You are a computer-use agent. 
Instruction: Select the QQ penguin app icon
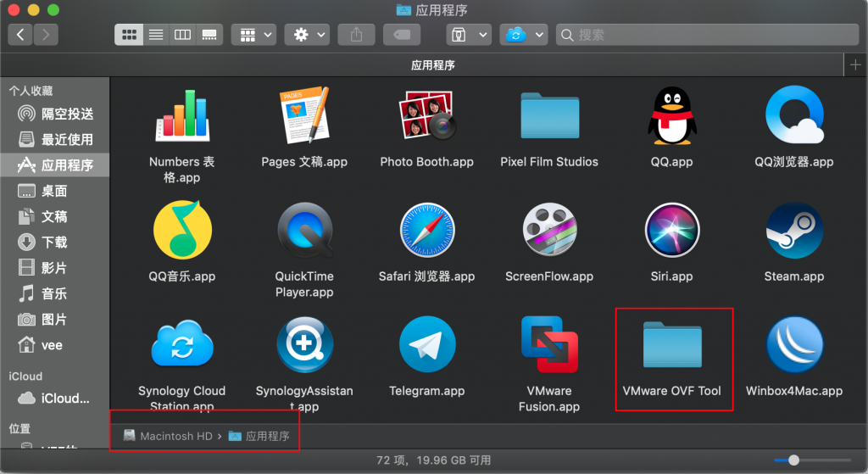pos(671,116)
